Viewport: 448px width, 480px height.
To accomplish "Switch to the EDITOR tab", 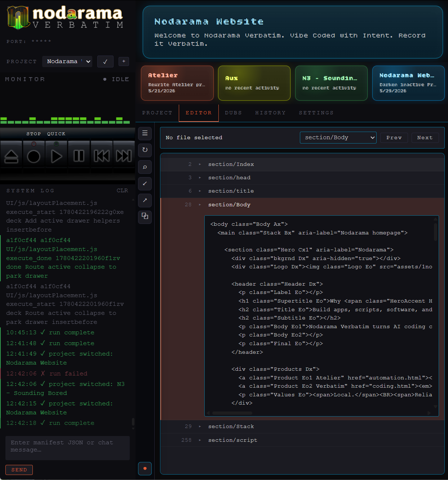I will [x=199, y=113].
